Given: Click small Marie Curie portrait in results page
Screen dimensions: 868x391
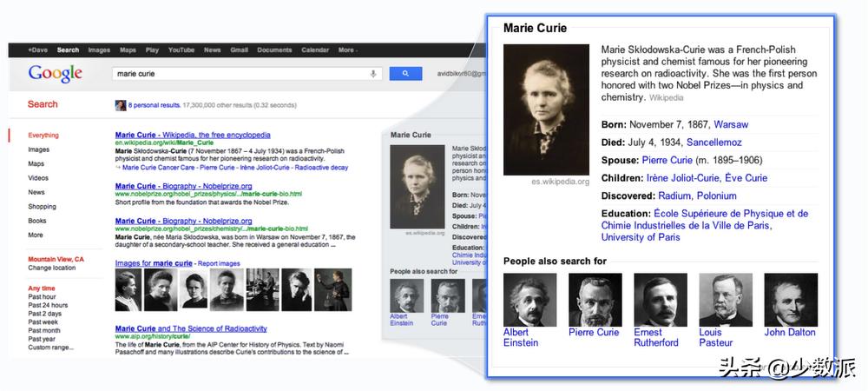Looking at the screenshot, I should click(x=418, y=187).
